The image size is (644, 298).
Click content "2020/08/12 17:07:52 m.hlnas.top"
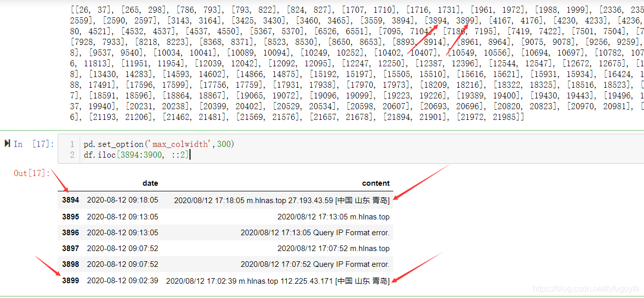point(333,248)
